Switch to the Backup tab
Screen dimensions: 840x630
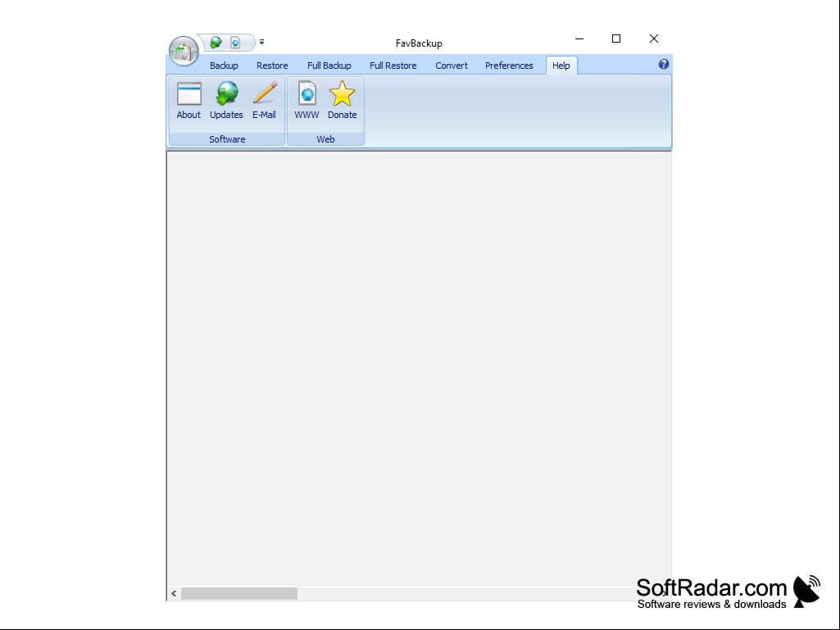224,66
